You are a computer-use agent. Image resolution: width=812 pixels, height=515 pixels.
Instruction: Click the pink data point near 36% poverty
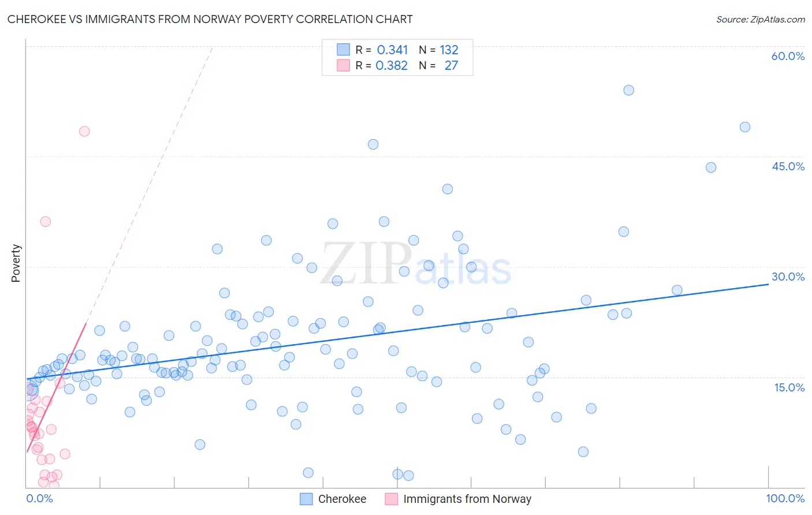46,221
